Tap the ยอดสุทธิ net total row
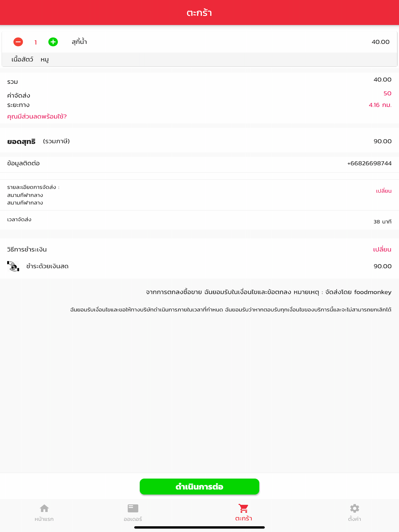This screenshot has width=399, height=532. point(199,141)
